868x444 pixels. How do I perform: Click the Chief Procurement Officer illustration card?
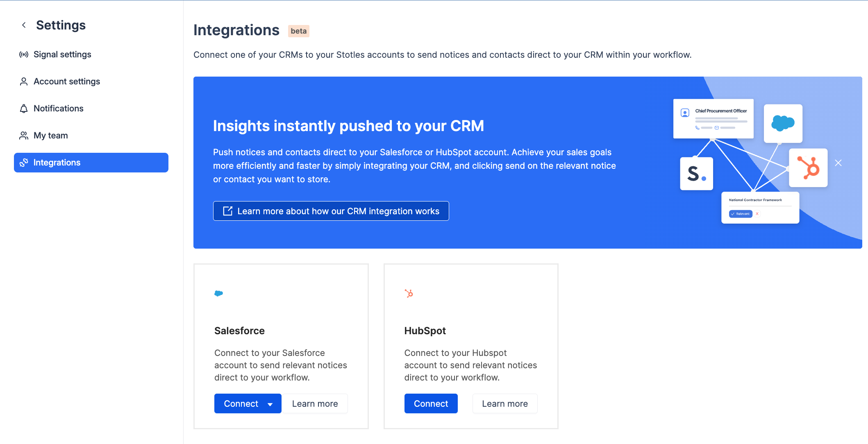[x=713, y=119]
